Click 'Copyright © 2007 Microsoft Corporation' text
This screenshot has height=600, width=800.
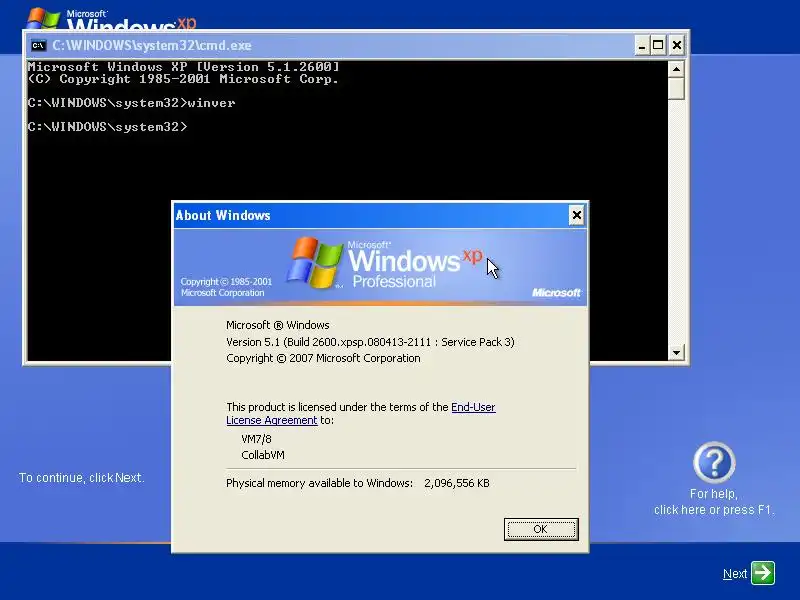[323, 358]
